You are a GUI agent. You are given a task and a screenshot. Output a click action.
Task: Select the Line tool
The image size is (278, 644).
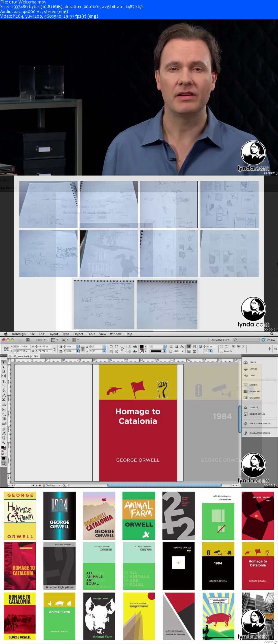coord(4,386)
